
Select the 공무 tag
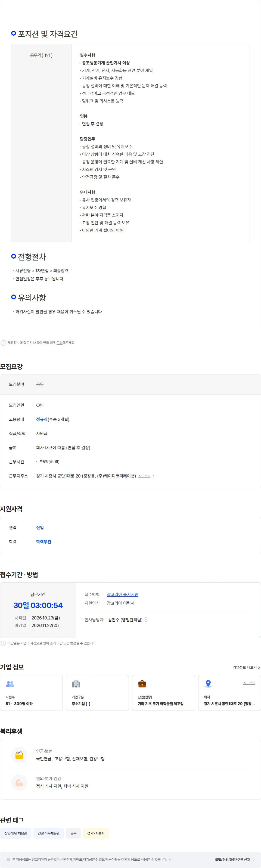[x=73, y=833]
